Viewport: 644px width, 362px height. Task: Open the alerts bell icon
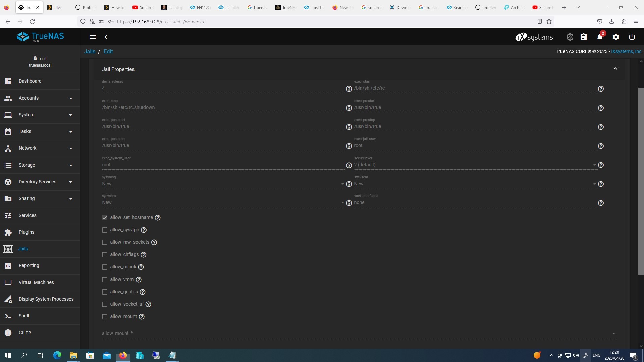point(600,37)
